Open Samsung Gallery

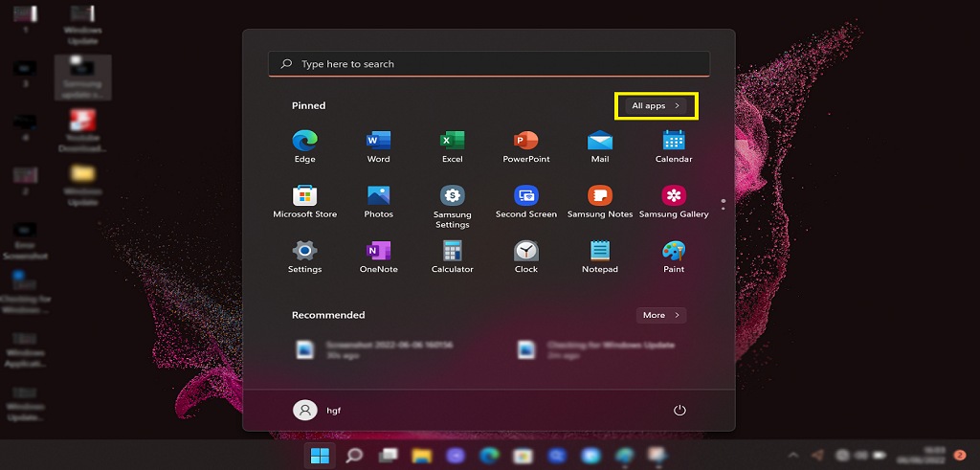pyautogui.click(x=674, y=202)
